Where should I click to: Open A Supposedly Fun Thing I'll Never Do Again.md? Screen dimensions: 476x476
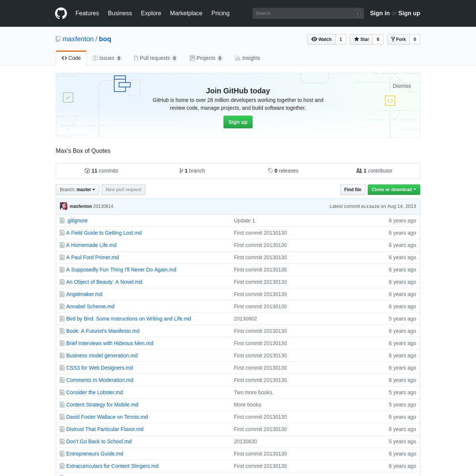click(121, 270)
